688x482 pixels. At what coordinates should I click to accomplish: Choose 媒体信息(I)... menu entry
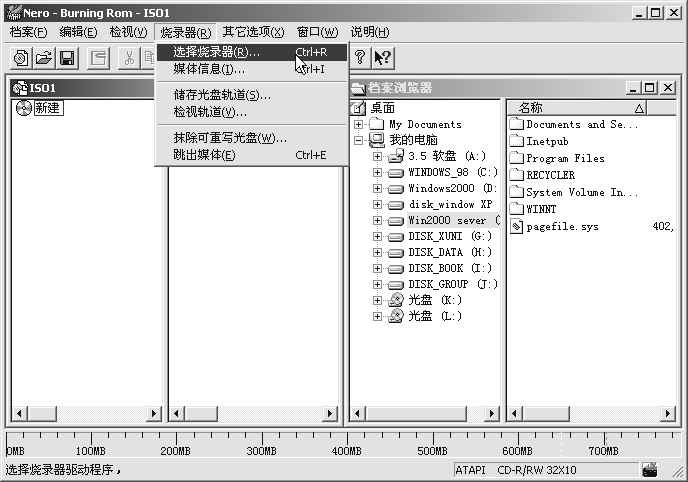(252, 69)
